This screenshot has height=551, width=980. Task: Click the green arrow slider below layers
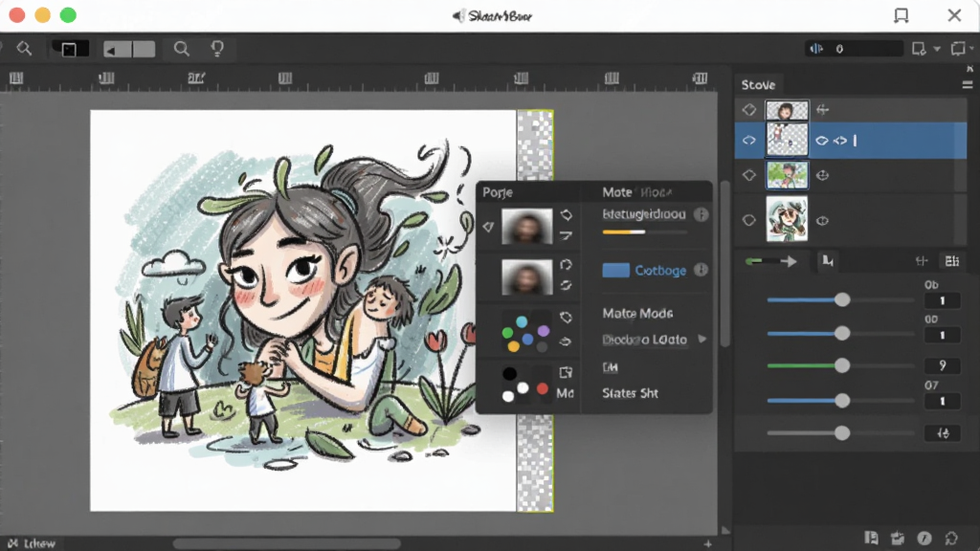click(771, 261)
